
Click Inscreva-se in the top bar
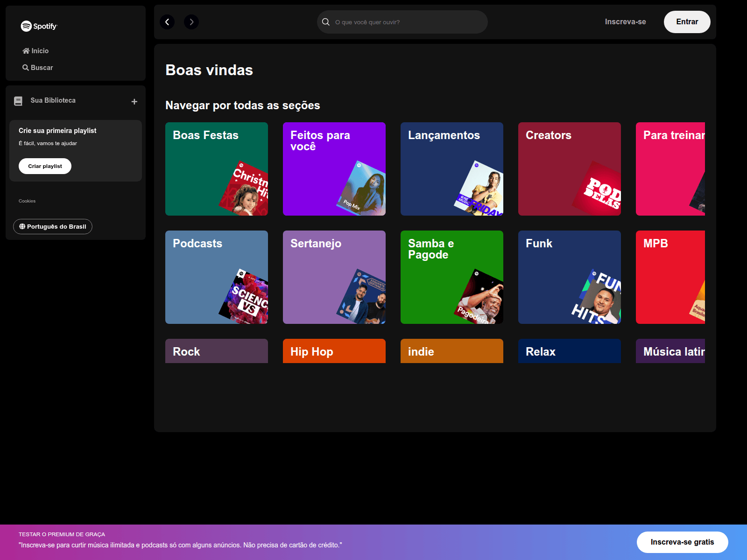pyautogui.click(x=625, y=22)
